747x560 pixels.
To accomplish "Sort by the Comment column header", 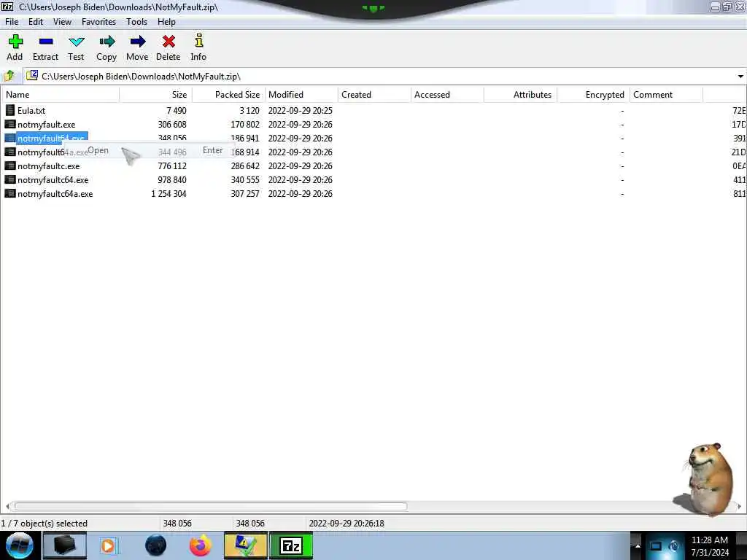I will (x=666, y=95).
